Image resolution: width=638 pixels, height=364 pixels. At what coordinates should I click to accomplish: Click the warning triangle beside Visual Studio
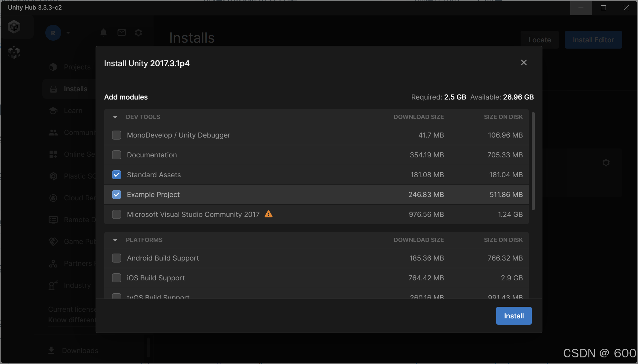[269, 214]
